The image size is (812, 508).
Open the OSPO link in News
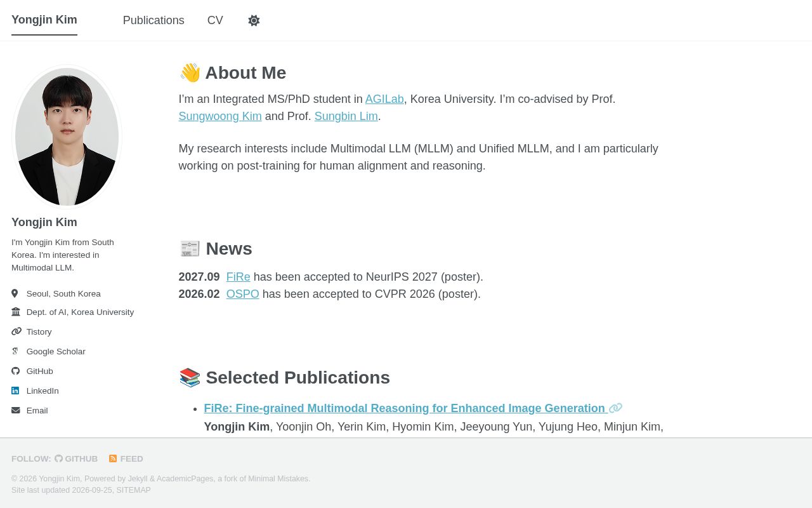243,294
